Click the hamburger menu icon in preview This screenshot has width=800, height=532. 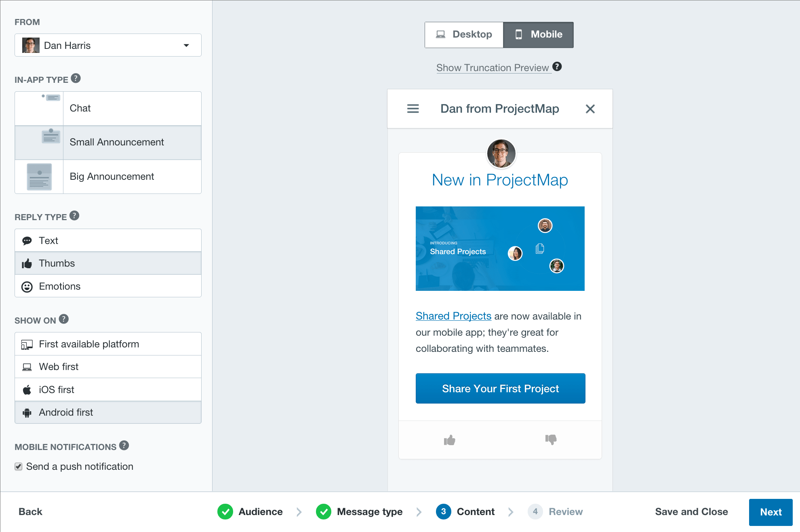click(x=412, y=109)
